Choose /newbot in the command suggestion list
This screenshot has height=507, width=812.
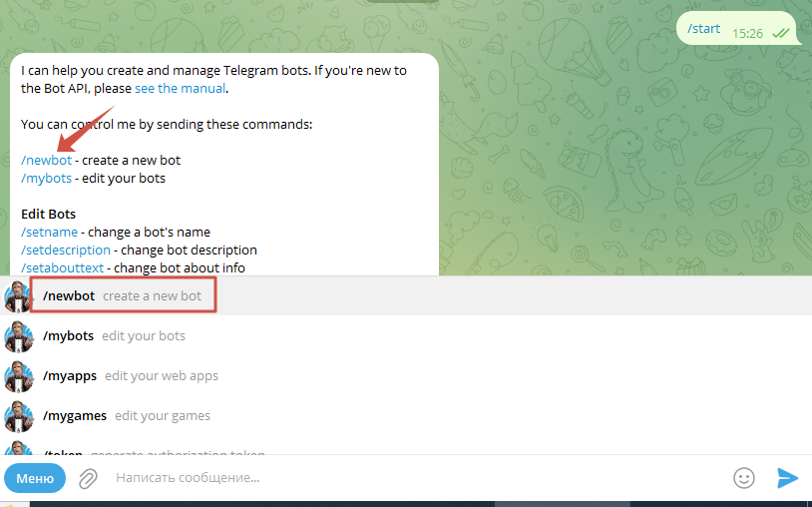click(x=406, y=295)
